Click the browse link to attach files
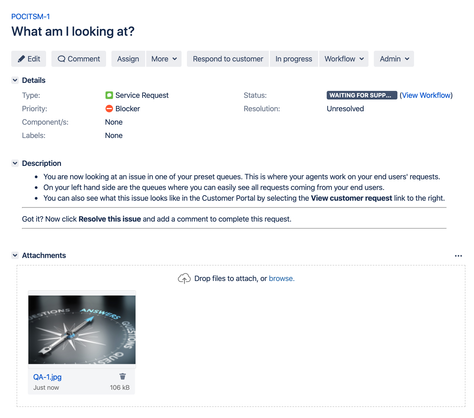 [x=281, y=278]
